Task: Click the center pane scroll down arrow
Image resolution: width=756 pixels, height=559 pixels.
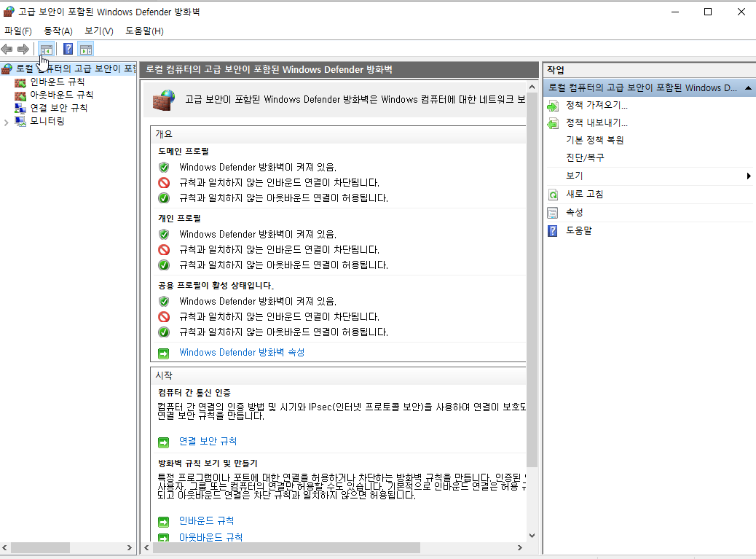Action: 532,536
